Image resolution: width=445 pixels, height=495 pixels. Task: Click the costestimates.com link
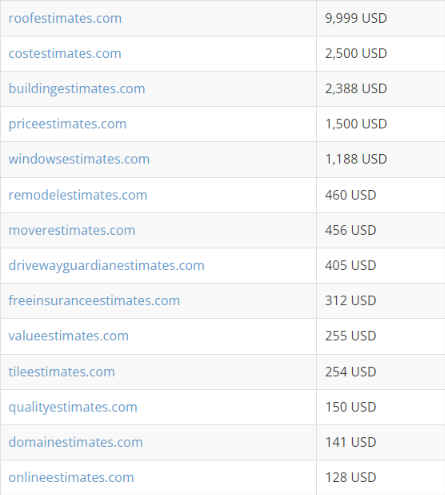[x=65, y=54]
